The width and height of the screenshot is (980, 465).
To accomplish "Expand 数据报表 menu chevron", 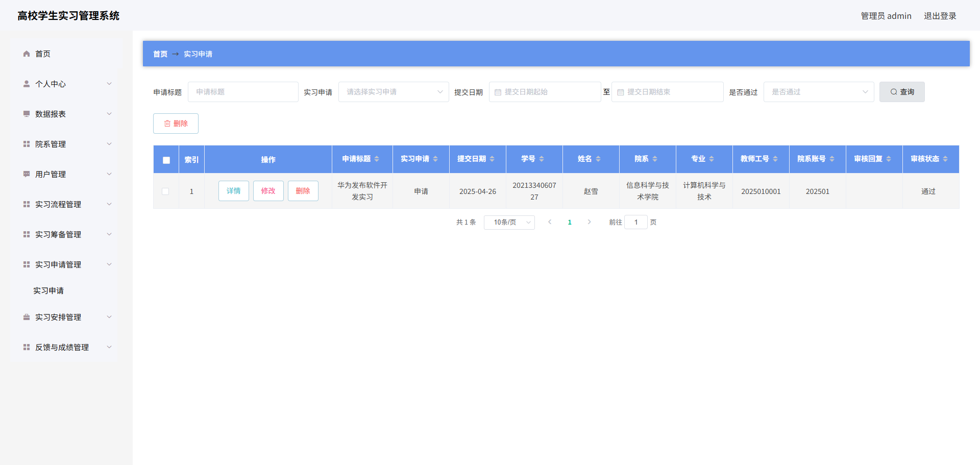I will pos(109,114).
